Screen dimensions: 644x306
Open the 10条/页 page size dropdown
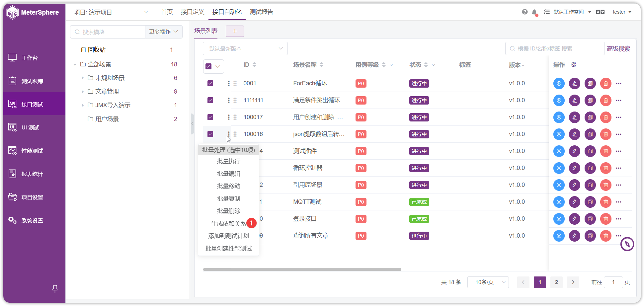point(488,282)
